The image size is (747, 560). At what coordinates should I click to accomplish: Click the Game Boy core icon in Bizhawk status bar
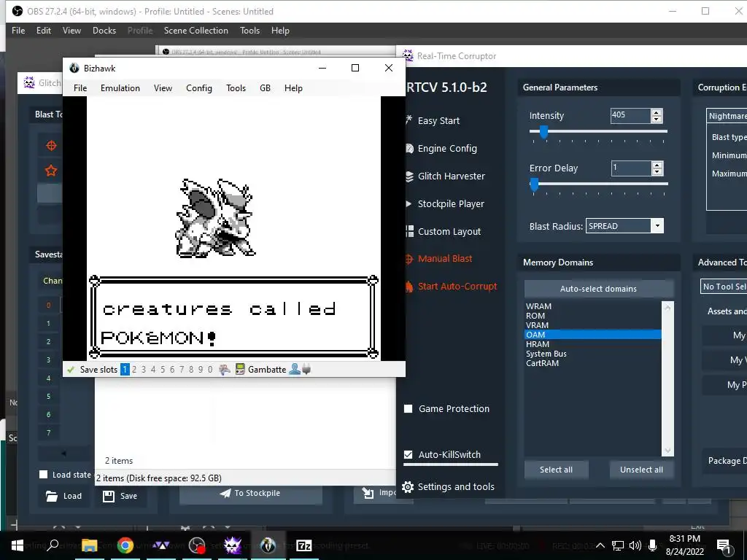click(240, 369)
